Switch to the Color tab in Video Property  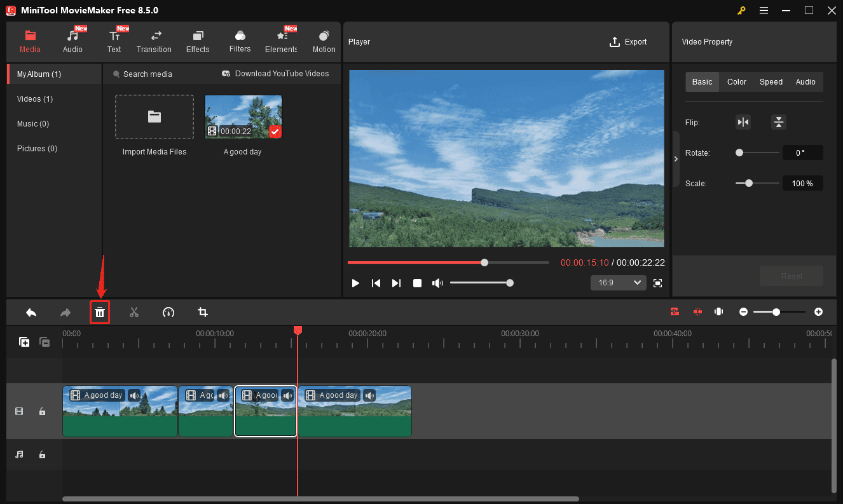click(x=736, y=81)
